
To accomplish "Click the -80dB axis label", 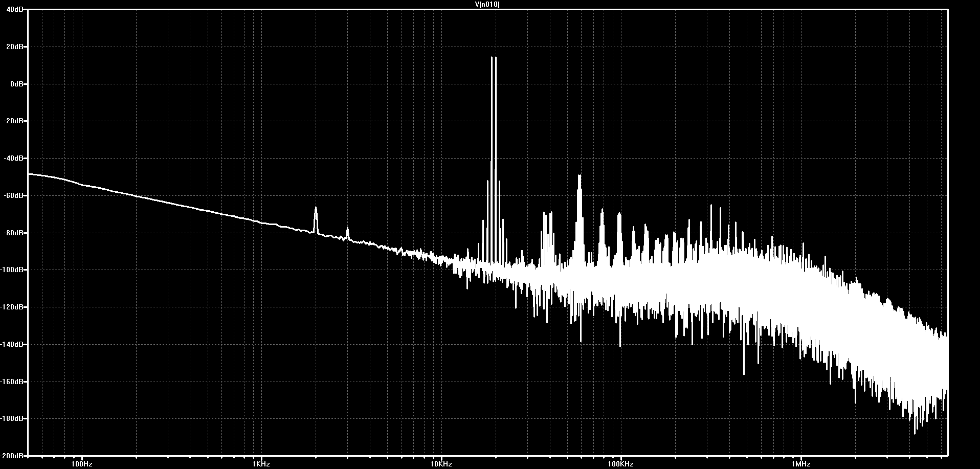I will coord(14,233).
